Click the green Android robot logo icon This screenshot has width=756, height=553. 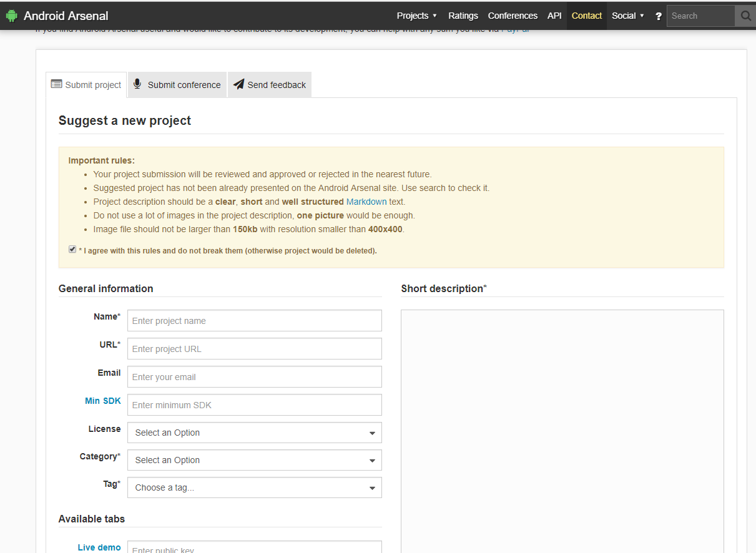[11, 16]
